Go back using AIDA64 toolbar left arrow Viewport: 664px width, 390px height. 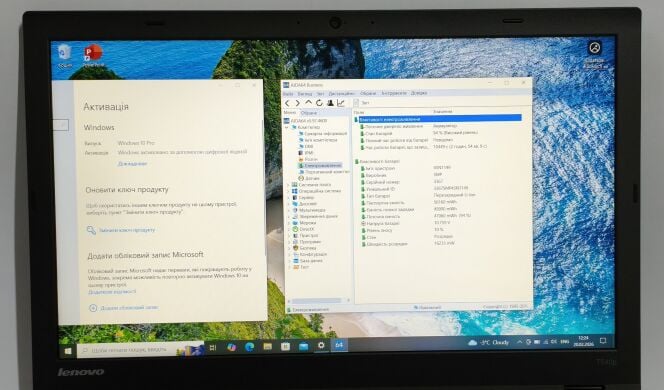[288, 103]
